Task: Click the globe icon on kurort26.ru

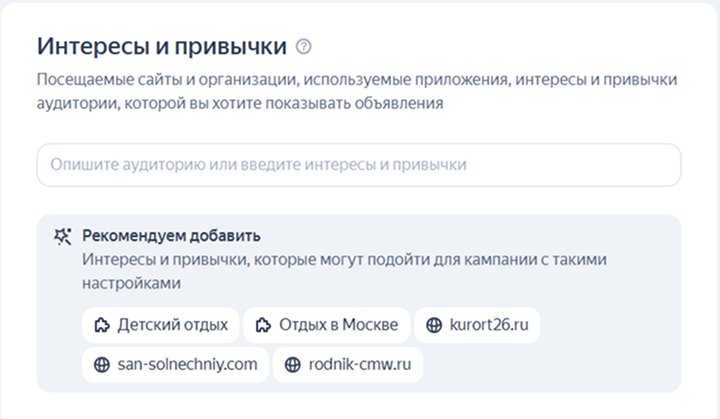Action: pyautogui.click(x=434, y=325)
